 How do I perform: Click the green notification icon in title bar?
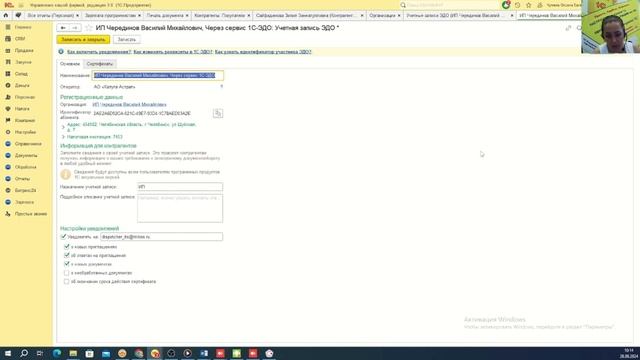pyautogui.click(x=506, y=5)
